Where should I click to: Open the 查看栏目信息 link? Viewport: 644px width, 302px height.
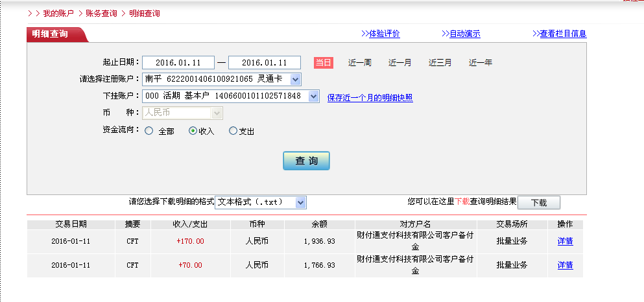(563, 34)
